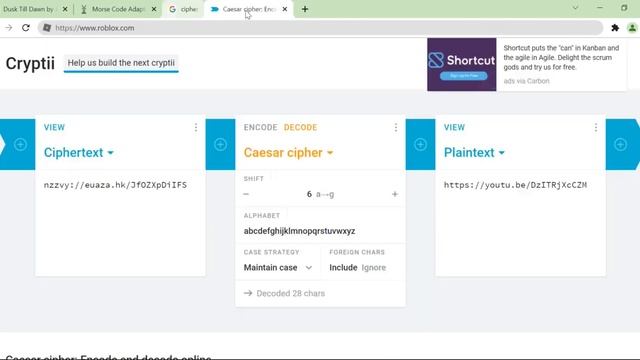Add a block between Ciphertext and Caesar cipher

pyautogui.click(x=220, y=144)
